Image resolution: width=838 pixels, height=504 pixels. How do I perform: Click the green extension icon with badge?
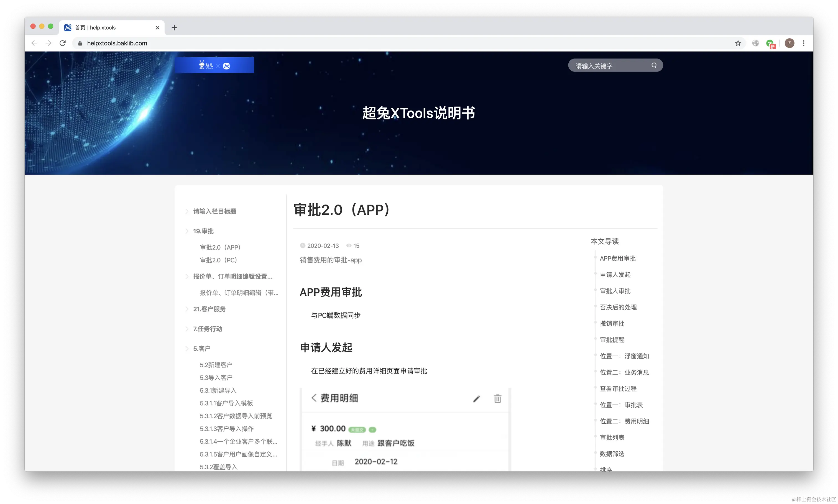coord(770,44)
